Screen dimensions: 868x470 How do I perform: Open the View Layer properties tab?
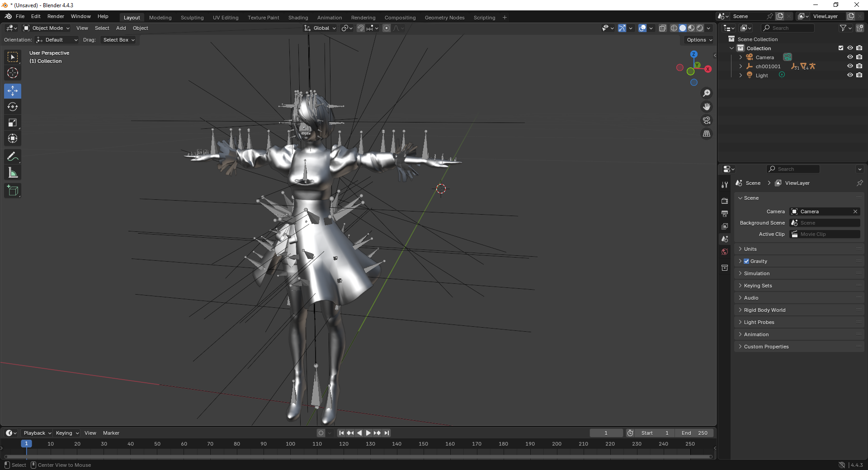pos(725,226)
